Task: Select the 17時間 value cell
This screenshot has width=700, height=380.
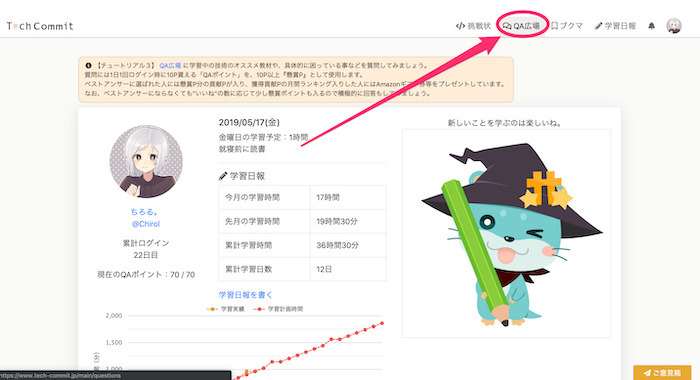Action: point(348,197)
